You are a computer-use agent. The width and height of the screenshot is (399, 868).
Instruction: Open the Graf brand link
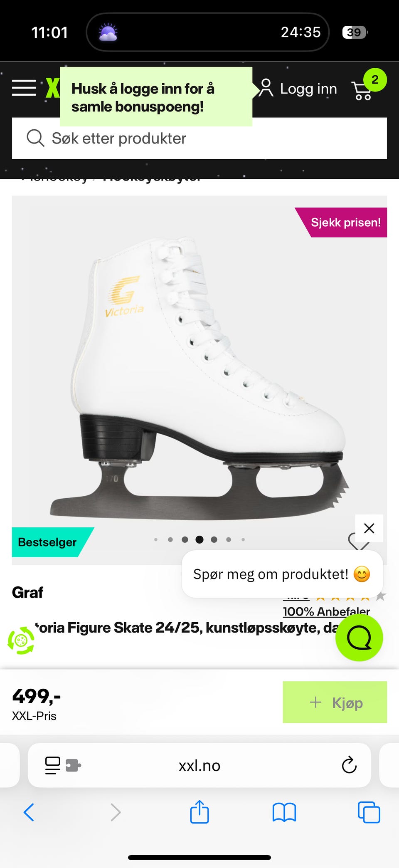click(x=27, y=592)
